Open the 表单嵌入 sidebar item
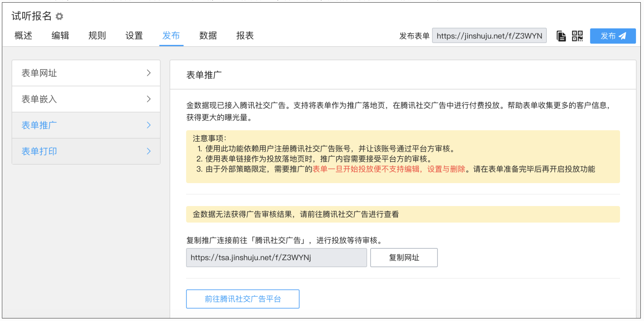Viewport: 644px width, 321px height. click(x=86, y=99)
